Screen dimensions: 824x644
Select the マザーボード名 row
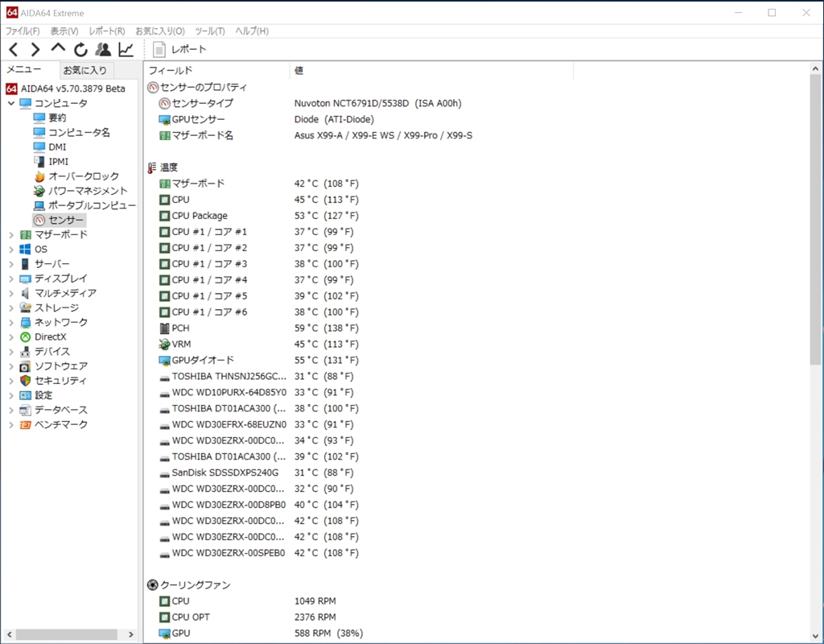tap(315, 135)
